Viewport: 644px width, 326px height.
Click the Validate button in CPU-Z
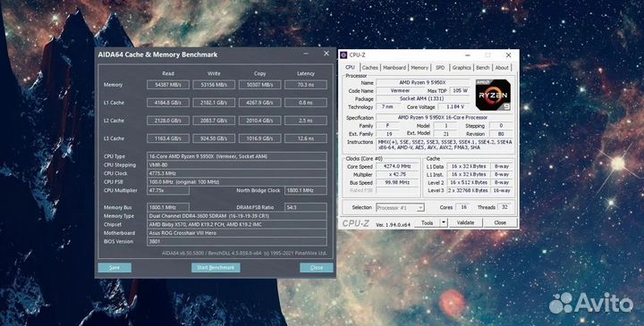tap(465, 222)
